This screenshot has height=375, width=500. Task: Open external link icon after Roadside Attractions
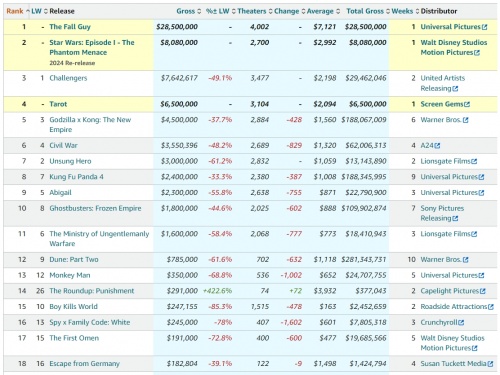491,307
